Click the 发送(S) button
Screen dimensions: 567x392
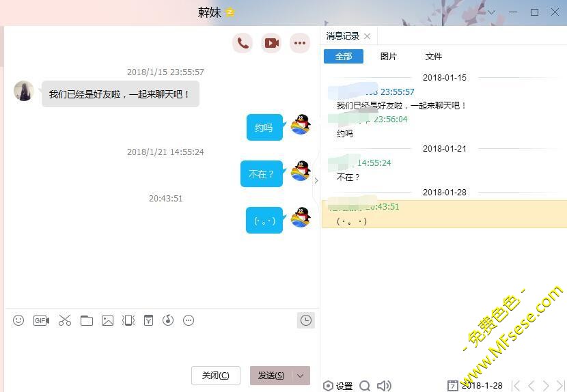click(271, 376)
